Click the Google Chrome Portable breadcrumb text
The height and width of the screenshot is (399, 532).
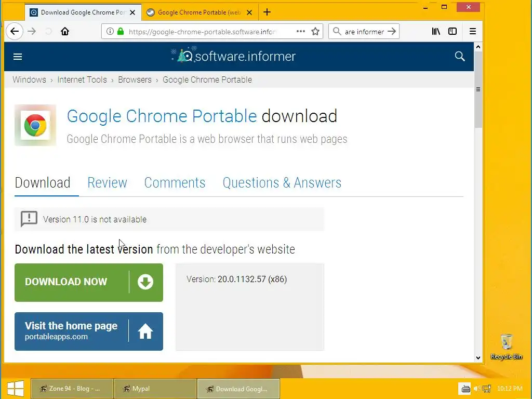tap(207, 79)
